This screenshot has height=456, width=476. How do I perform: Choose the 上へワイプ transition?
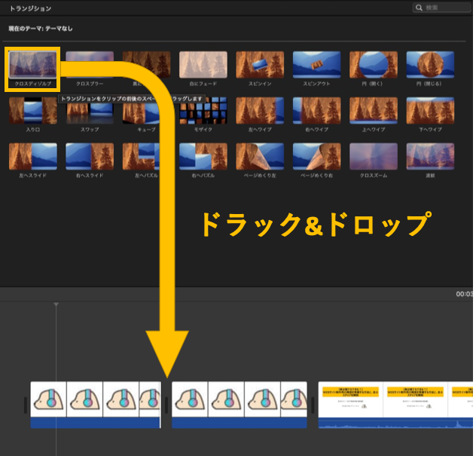click(x=374, y=111)
